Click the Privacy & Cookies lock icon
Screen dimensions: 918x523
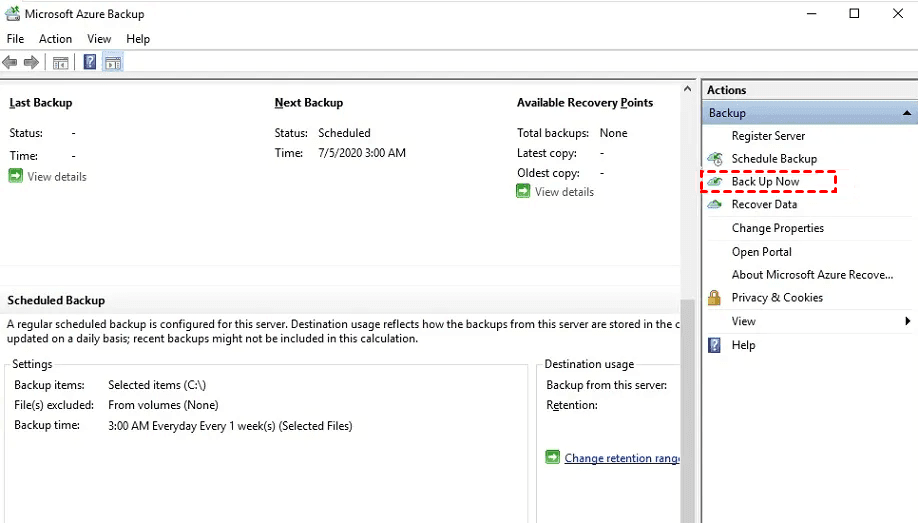click(714, 298)
